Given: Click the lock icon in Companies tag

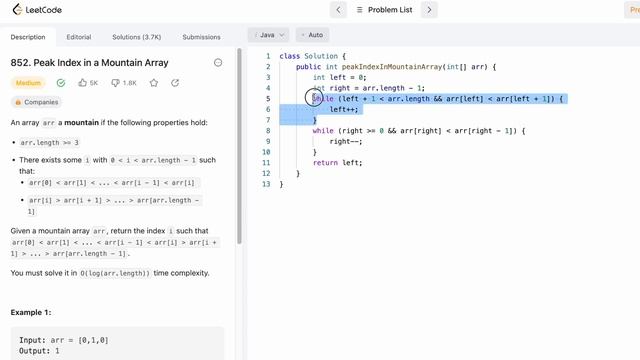Looking at the screenshot, I should (18, 102).
